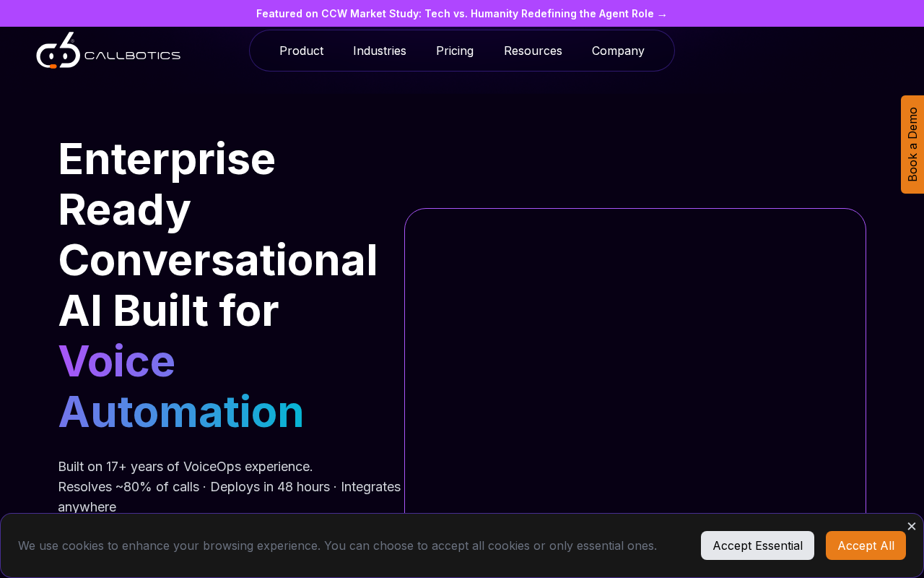Click the Callbotics robot face logo icon
The height and width of the screenshot is (578, 924).
point(58,52)
